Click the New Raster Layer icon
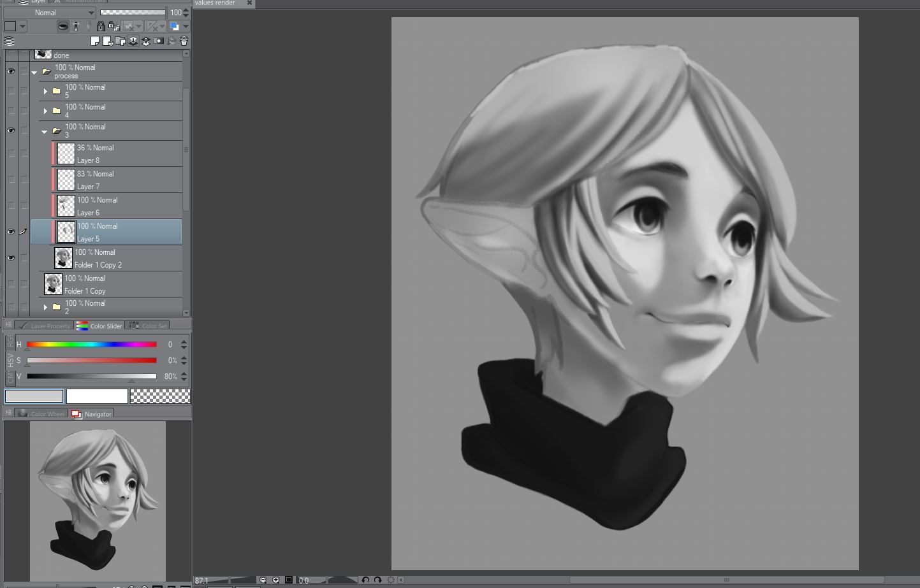This screenshot has height=588, width=920. pos(95,41)
